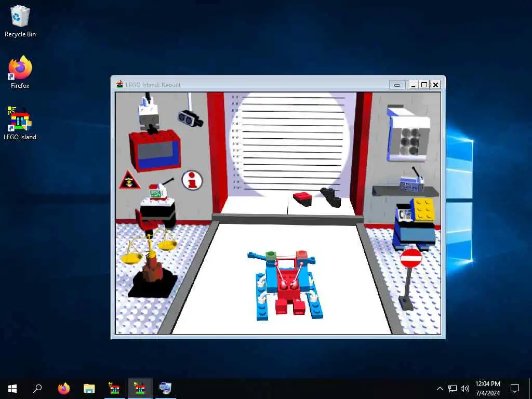Click the radio on the grey shelf
Image resolution: width=532 pixels, height=399 pixels.
pos(411,182)
